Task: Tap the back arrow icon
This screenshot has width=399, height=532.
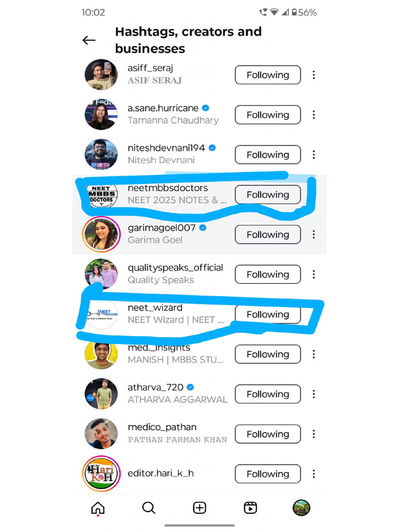Action: tap(89, 41)
